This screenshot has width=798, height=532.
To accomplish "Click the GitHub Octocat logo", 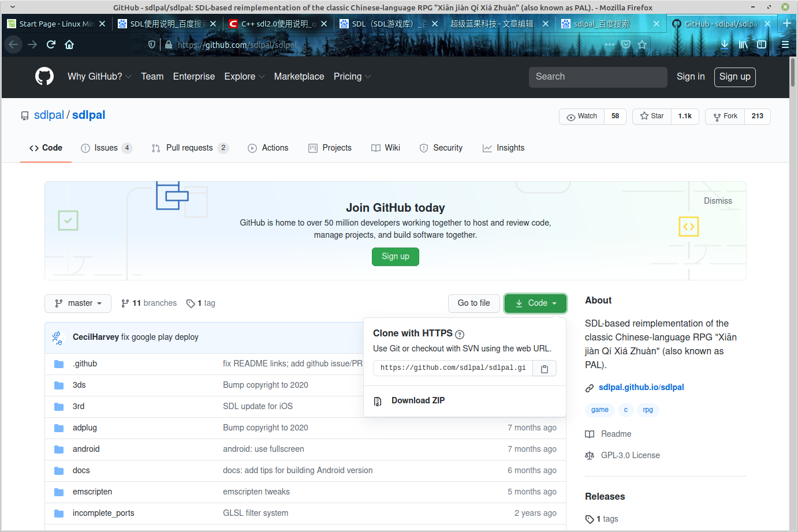I will pos(44,76).
